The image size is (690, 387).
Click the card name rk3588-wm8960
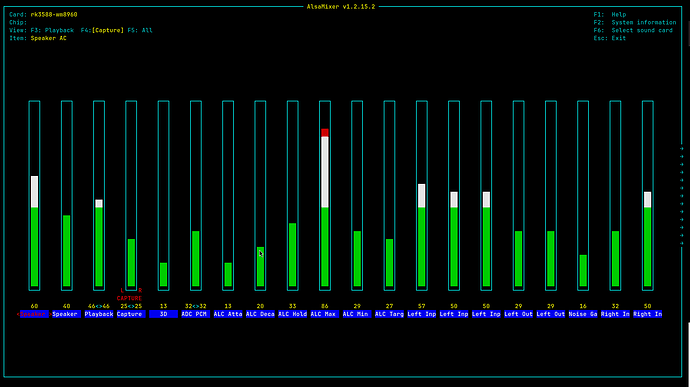click(x=54, y=15)
